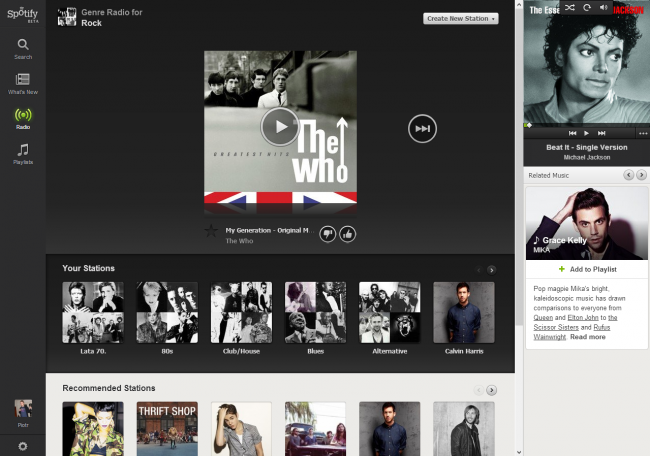Click The Who artist name under track

(x=239, y=241)
